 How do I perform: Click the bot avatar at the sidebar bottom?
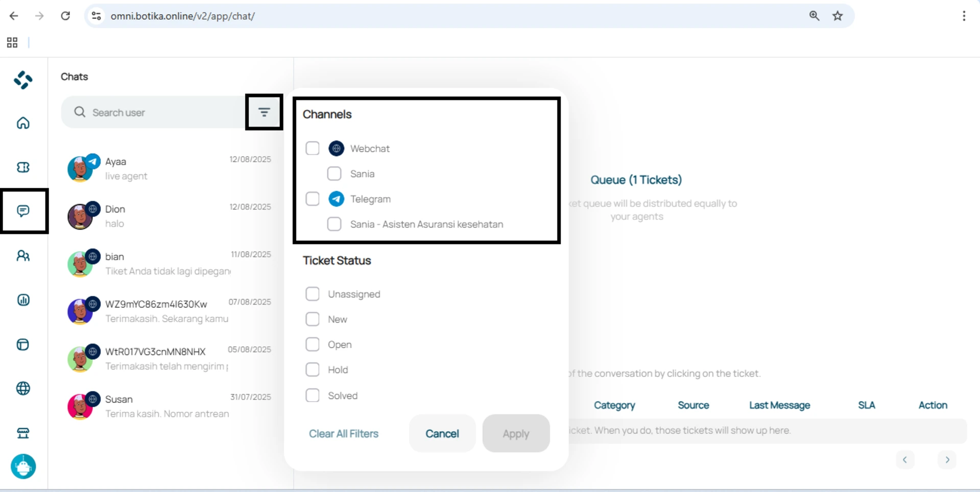[x=23, y=466]
